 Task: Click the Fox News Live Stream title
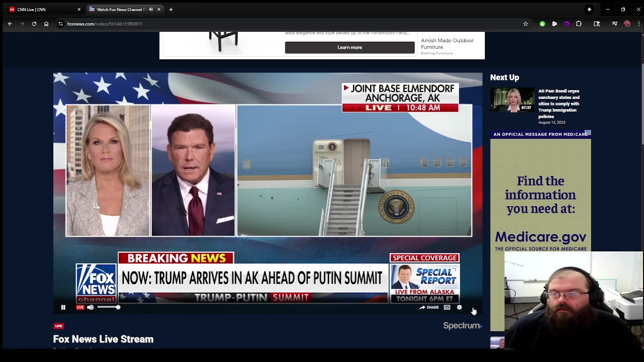tap(103, 339)
